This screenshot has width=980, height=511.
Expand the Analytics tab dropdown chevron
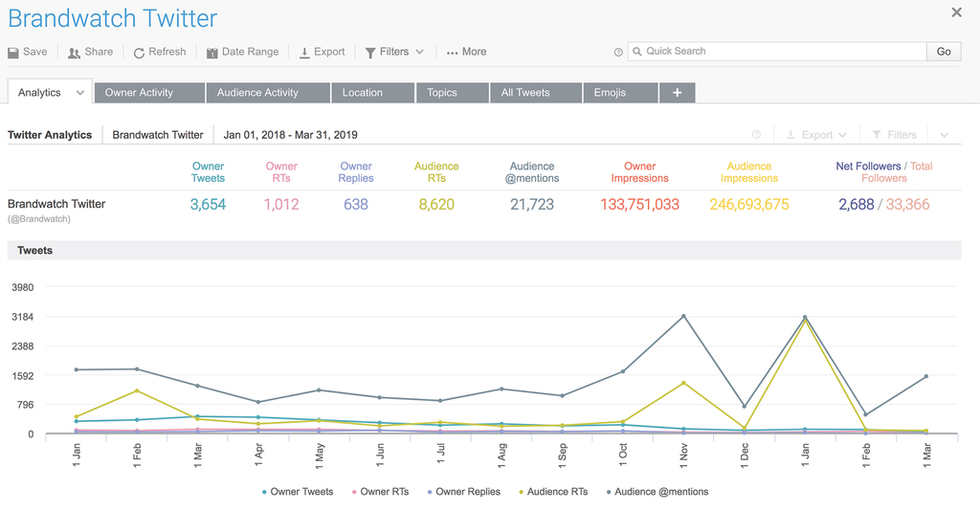click(x=80, y=93)
